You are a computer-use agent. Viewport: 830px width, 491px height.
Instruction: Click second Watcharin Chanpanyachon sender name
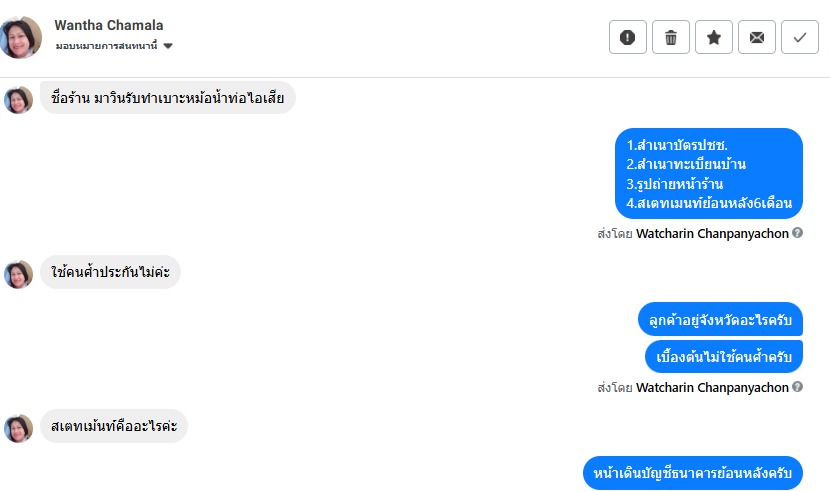click(x=712, y=388)
